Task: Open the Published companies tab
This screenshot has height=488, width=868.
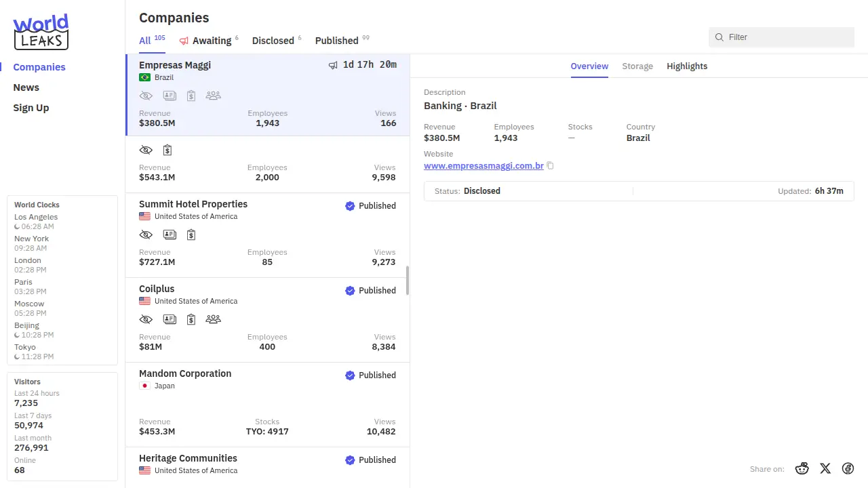Action: click(336, 41)
